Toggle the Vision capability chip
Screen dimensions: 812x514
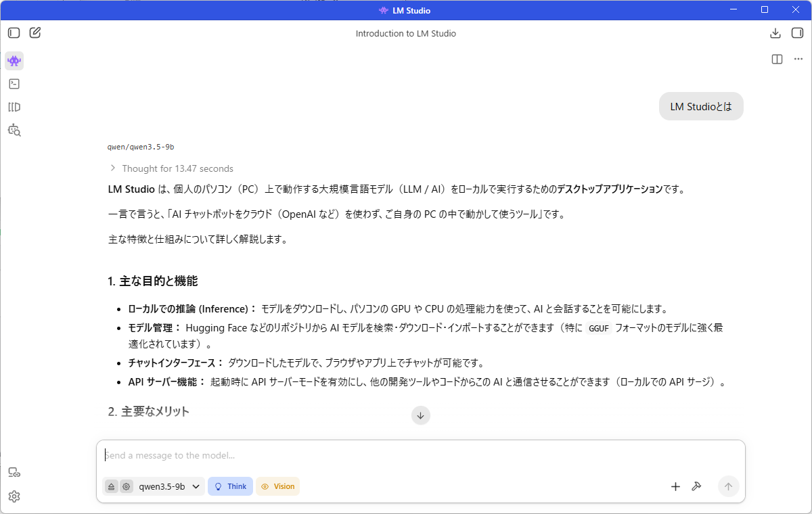[x=277, y=486]
